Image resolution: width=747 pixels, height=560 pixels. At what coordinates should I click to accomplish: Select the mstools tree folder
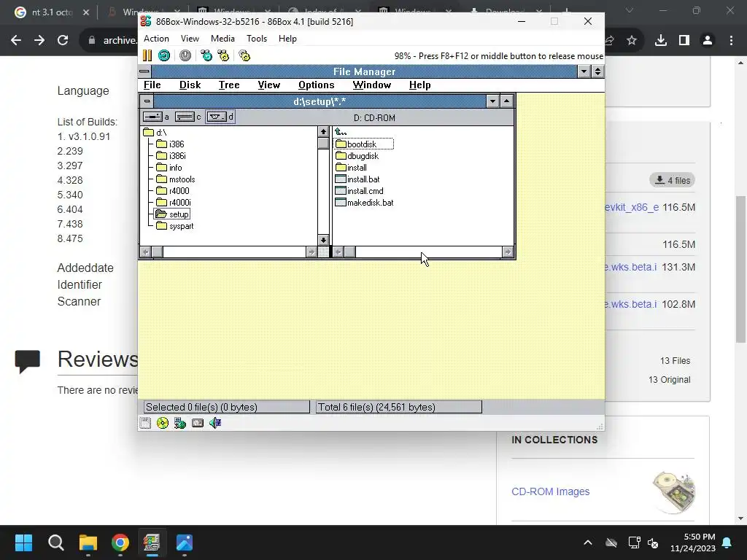click(175, 179)
